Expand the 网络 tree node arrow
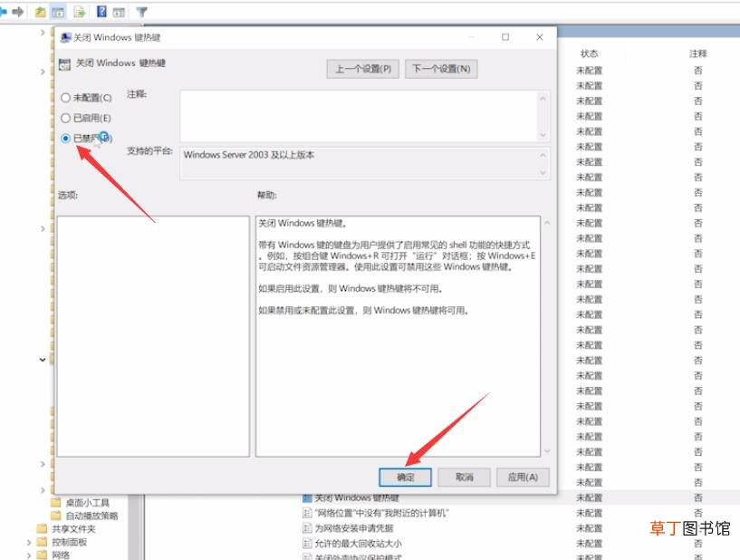Image resolution: width=740 pixels, height=560 pixels. [x=29, y=555]
